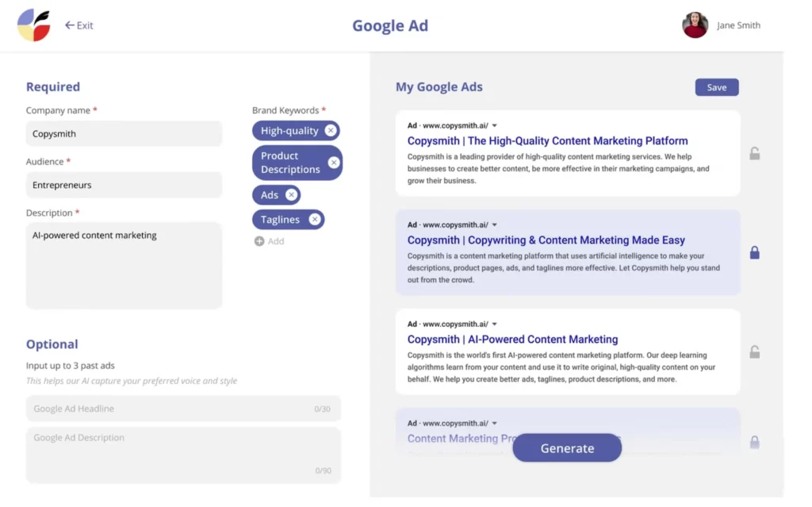This screenshot has height=507, width=812.
Task: Open Jane Smith's profile avatar
Action: pyautogui.click(x=695, y=25)
